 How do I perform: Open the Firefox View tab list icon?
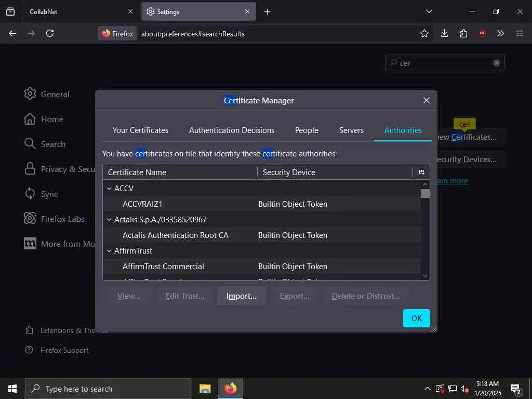(10, 11)
